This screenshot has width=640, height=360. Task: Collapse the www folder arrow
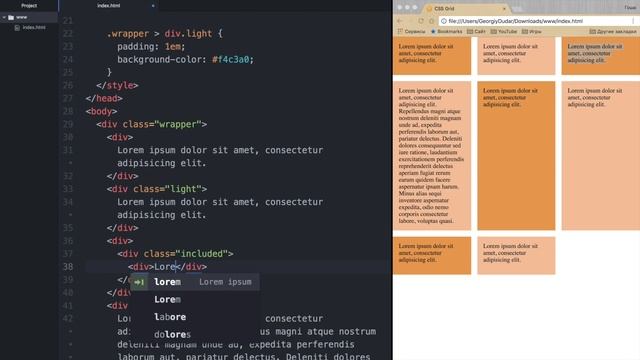coord(4,18)
